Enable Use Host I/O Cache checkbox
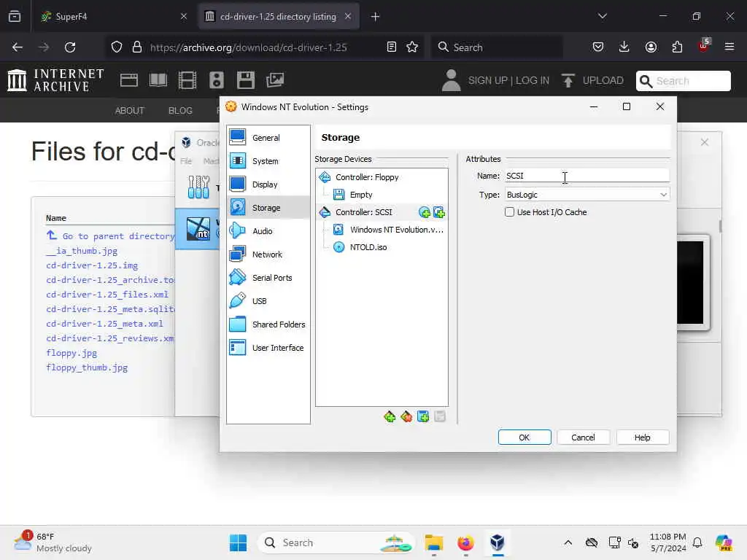Screen dimensions: 747x560 509,212
